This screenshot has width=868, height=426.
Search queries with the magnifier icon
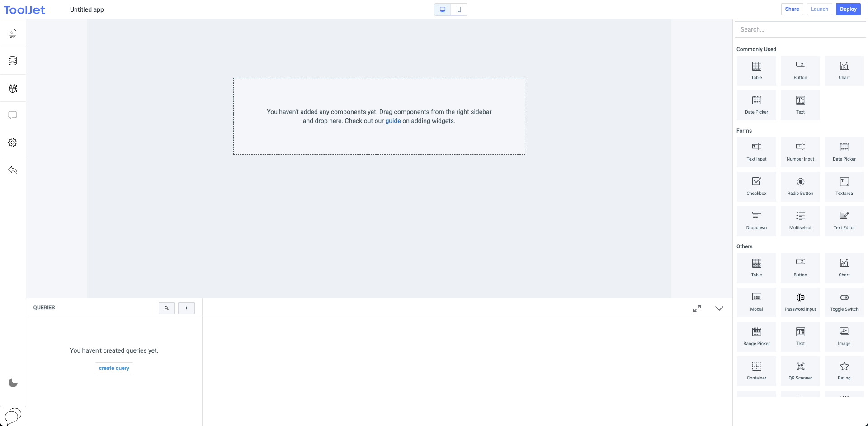(x=166, y=308)
